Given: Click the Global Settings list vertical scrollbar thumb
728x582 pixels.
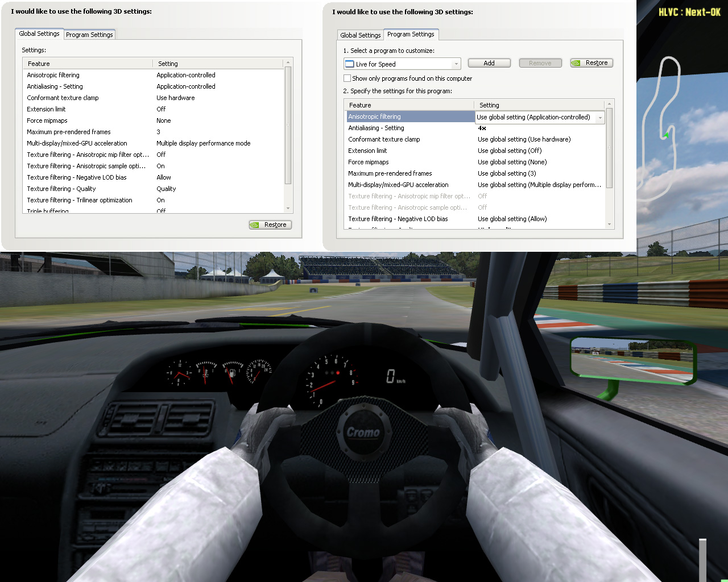Looking at the screenshot, I should pyautogui.click(x=288, y=125).
